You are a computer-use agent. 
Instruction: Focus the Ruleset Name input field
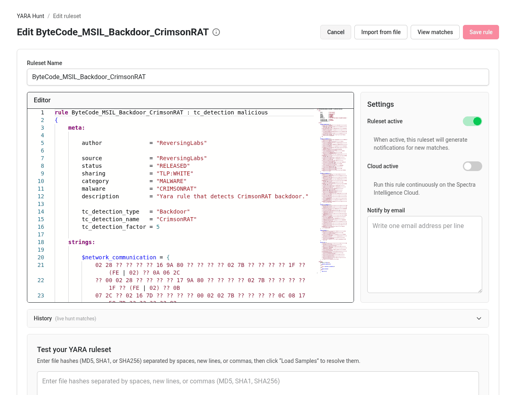[258, 77]
